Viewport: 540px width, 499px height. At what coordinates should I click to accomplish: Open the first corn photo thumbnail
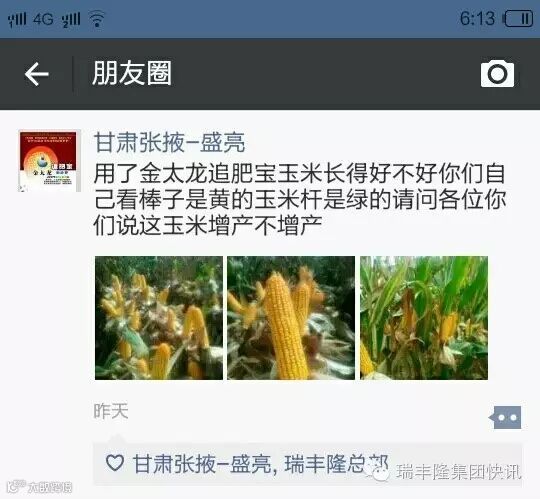(159, 318)
